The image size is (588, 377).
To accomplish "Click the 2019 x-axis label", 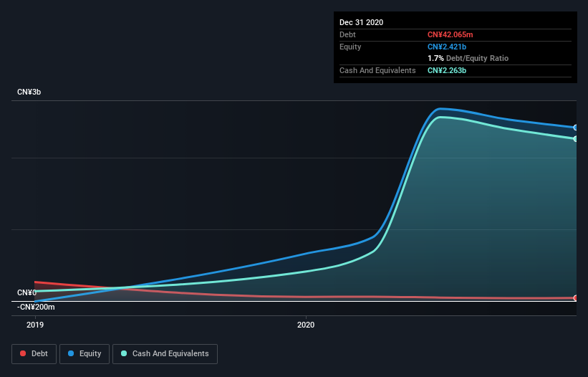I will (35, 325).
